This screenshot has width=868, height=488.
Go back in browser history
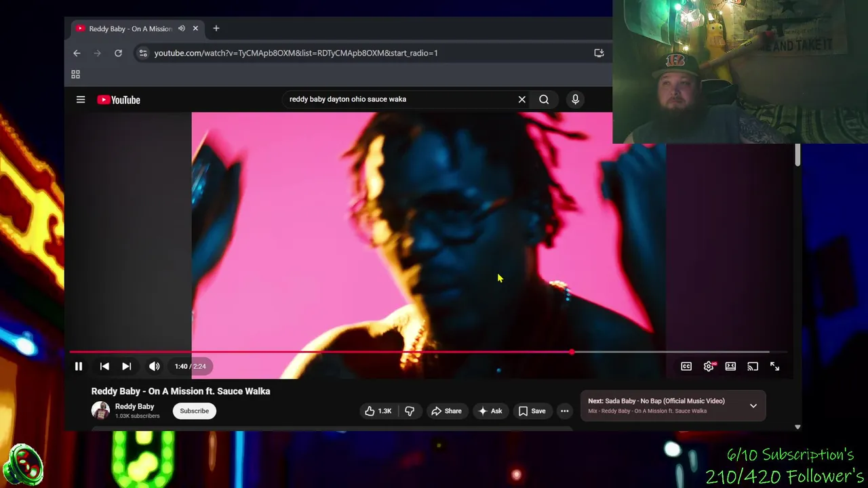(x=77, y=53)
